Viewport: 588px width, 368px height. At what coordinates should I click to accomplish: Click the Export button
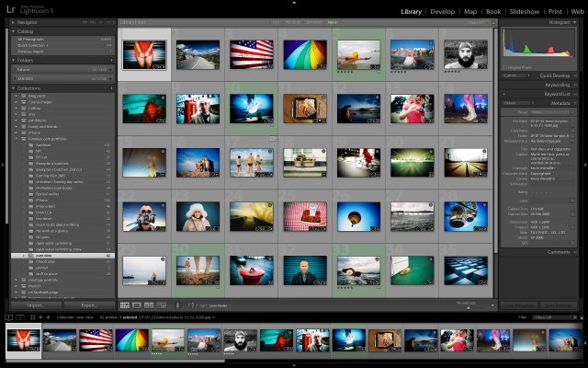[x=89, y=305]
